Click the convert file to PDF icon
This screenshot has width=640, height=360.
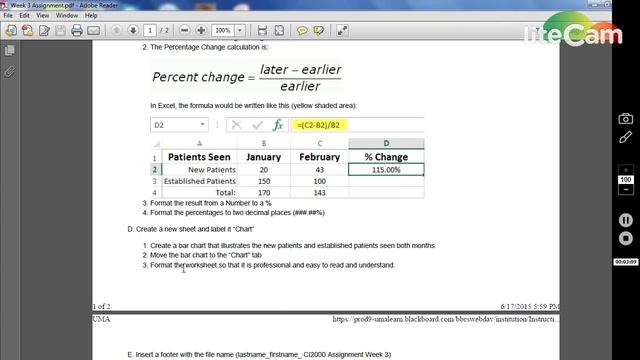(27, 31)
